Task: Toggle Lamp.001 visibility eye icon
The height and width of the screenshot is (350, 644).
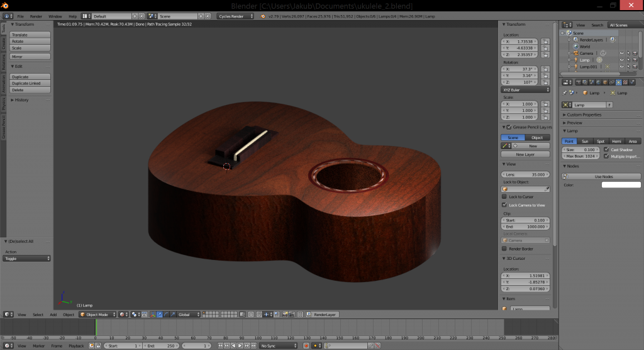Action: click(x=621, y=66)
